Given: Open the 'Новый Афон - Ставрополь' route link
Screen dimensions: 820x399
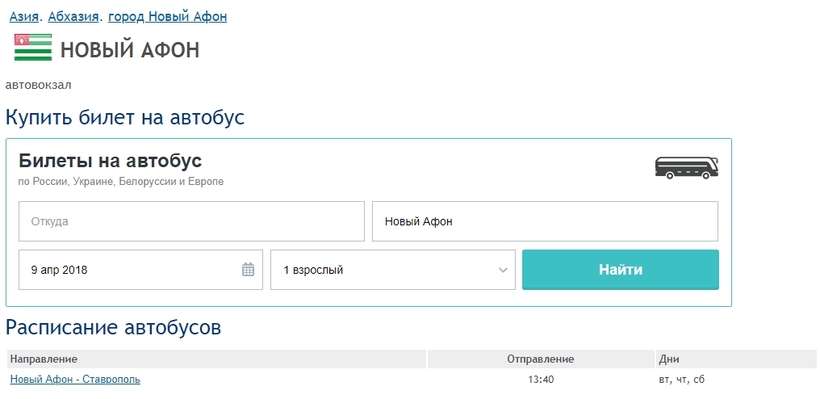Looking at the screenshot, I should pos(75,380).
